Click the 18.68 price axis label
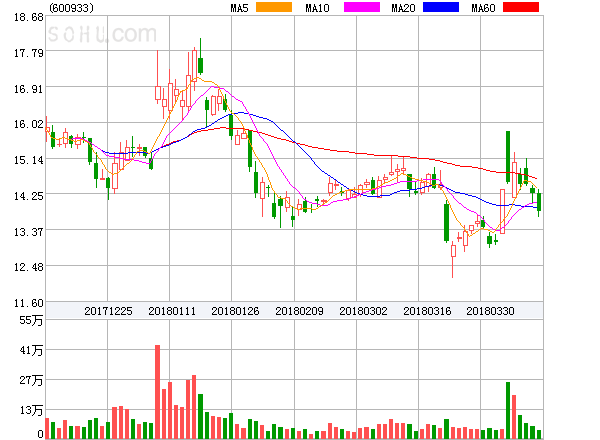The image size is (600, 440). [29, 17]
